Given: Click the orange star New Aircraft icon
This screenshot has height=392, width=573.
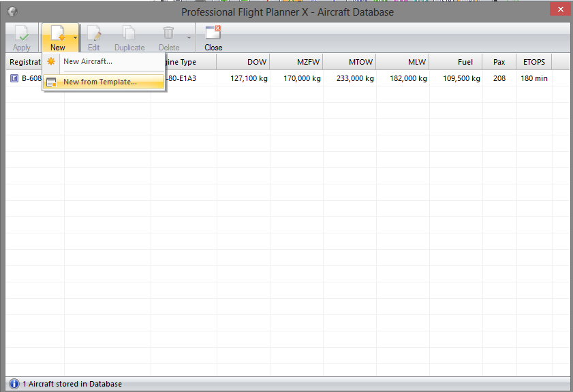Looking at the screenshot, I should point(51,61).
